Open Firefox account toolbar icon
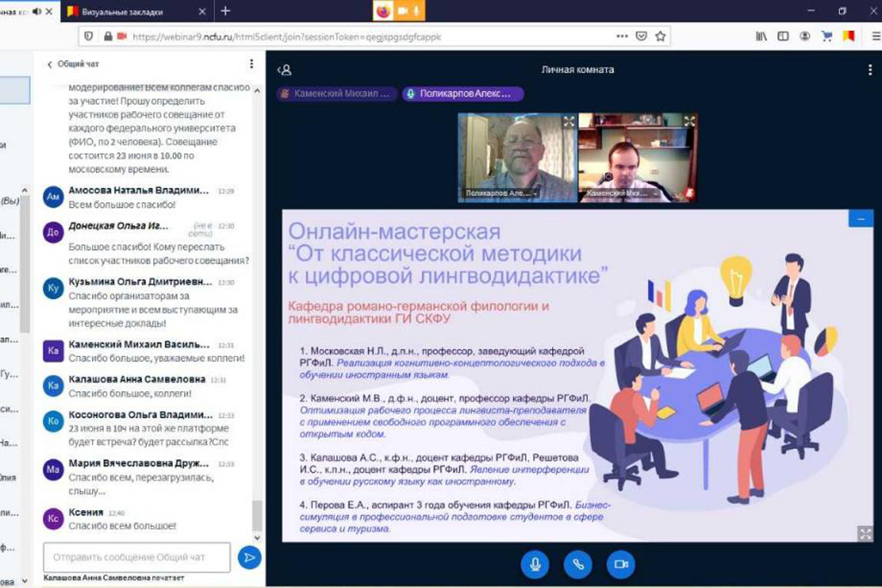Viewport: 882px width, 588px height. (x=806, y=35)
